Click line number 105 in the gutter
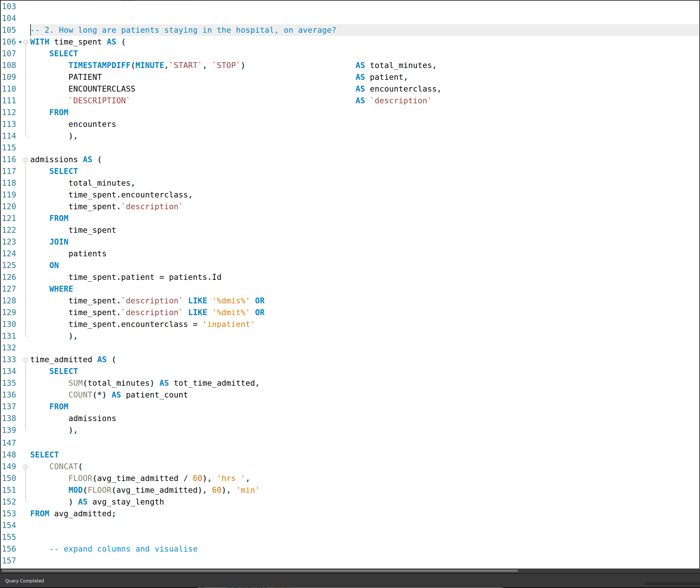 [x=9, y=30]
